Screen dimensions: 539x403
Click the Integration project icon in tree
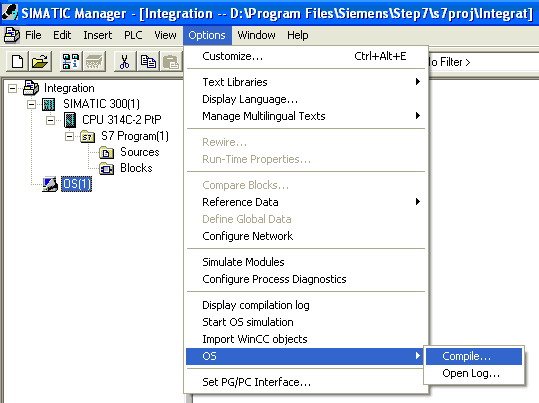pyautogui.click(x=31, y=88)
